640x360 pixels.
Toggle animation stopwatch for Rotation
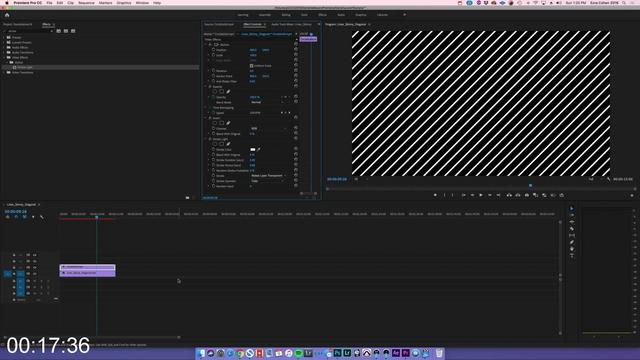click(x=213, y=71)
